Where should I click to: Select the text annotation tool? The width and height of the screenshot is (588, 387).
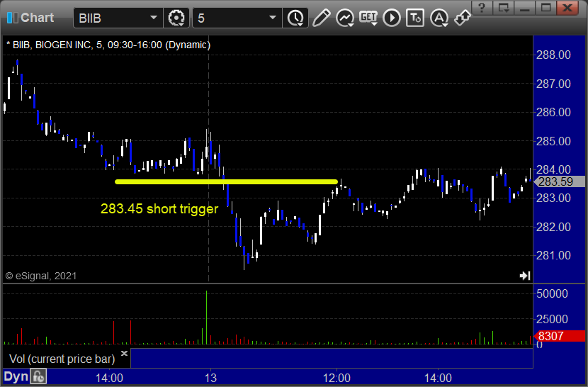click(414, 18)
